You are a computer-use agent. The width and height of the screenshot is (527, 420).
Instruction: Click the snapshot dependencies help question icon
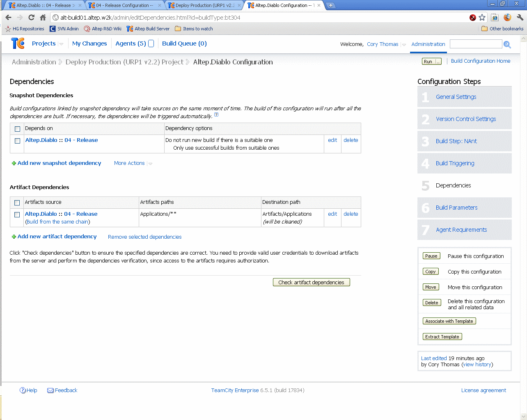pyautogui.click(x=216, y=115)
